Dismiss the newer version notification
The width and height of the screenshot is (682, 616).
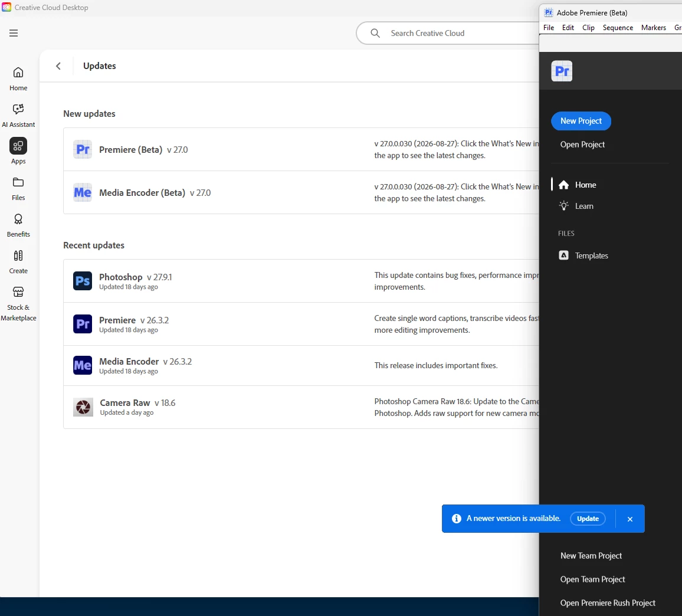(x=630, y=519)
